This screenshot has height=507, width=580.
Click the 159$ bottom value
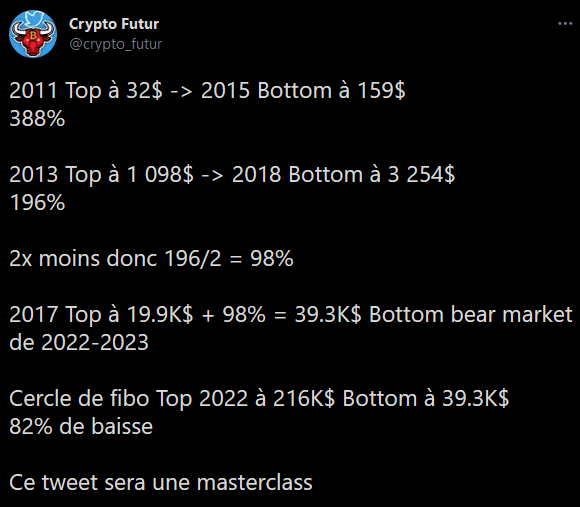coord(381,91)
